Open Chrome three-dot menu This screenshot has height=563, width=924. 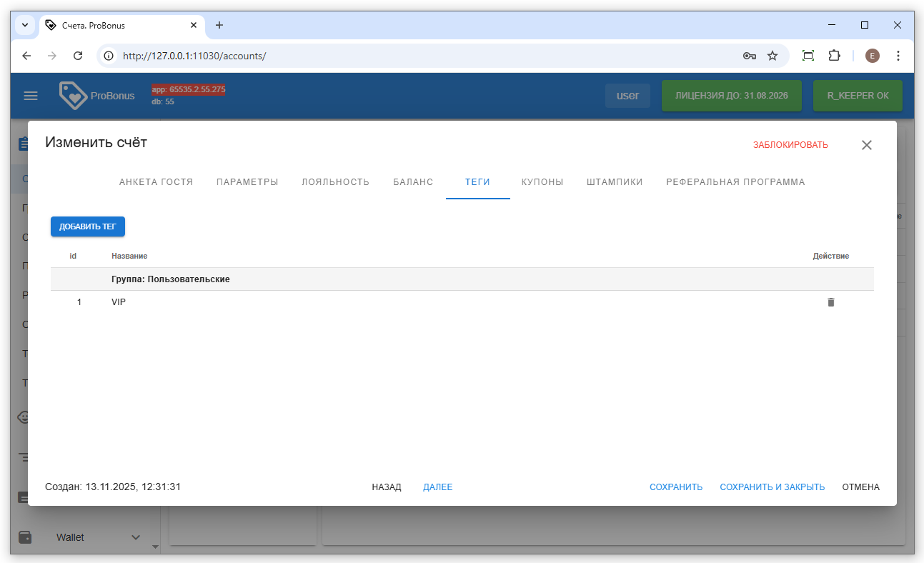click(898, 56)
